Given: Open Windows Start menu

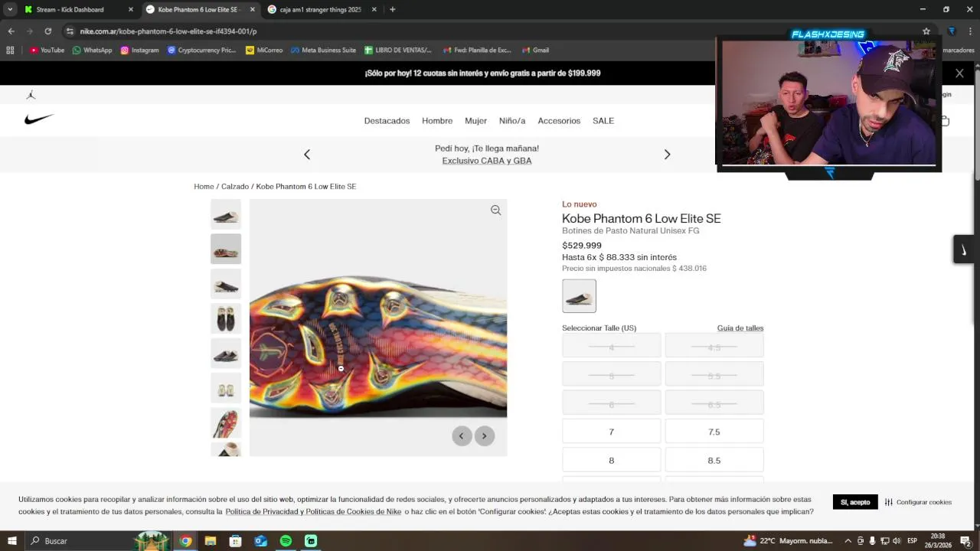Looking at the screenshot, I should tap(11, 541).
